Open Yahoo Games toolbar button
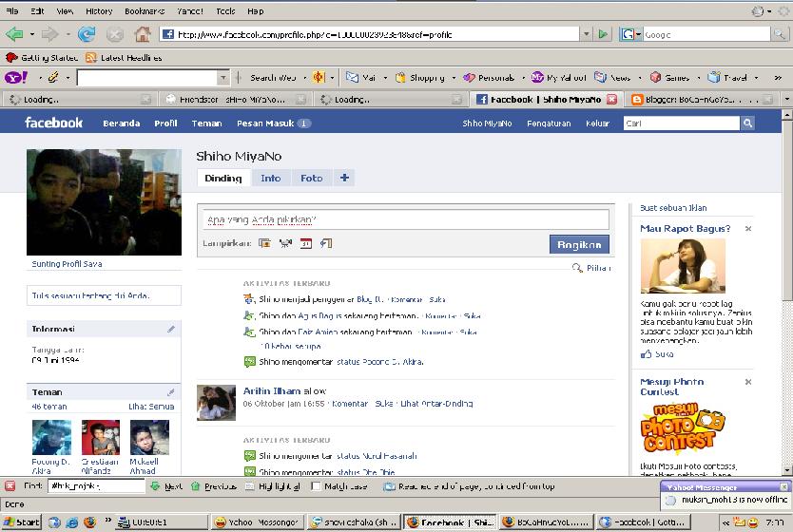The height and width of the screenshot is (532, 793). (669, 77)
